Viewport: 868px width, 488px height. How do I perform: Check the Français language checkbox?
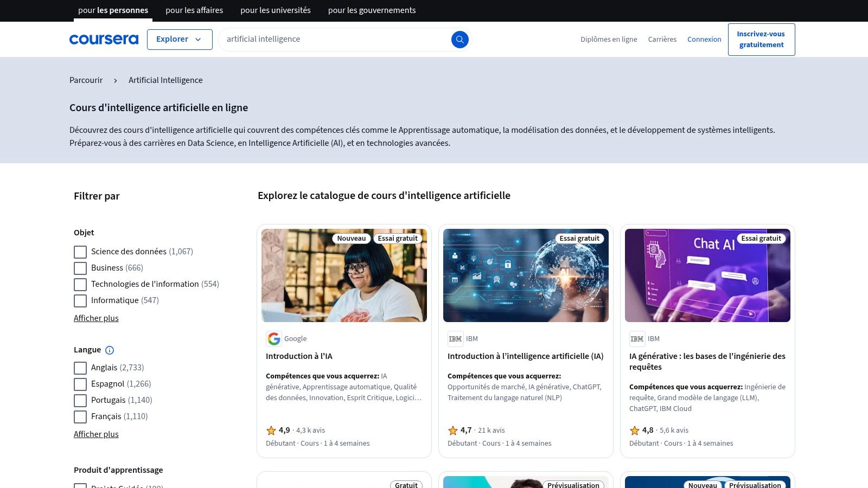click(80, 416)
